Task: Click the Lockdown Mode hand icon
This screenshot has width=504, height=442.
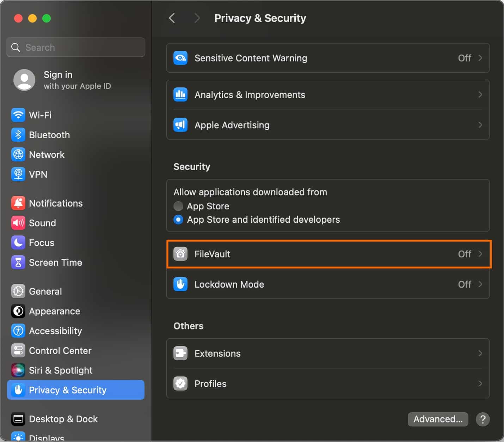Action: pos(180,284)
